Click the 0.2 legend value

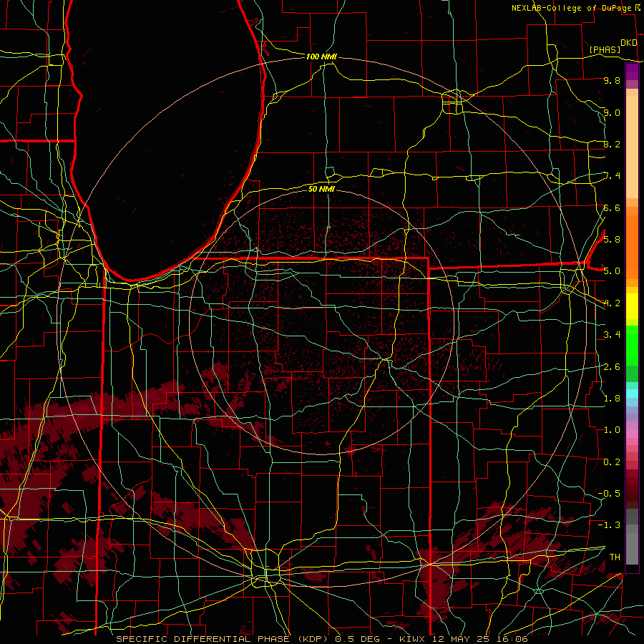point(612,462)
